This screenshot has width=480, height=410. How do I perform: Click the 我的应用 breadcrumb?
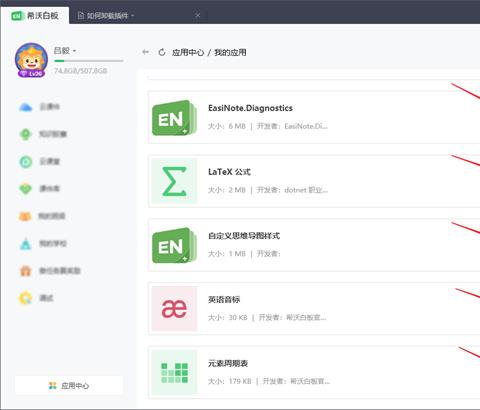[x=230, y=52]
